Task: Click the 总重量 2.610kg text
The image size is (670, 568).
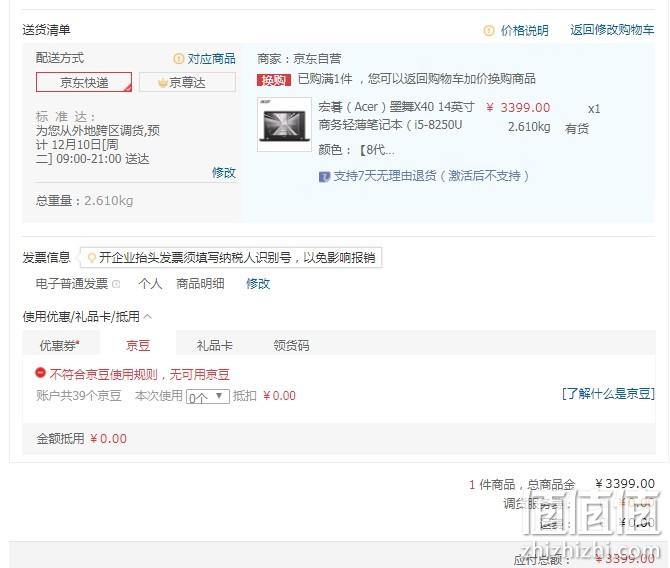Action: coord(84,200)
